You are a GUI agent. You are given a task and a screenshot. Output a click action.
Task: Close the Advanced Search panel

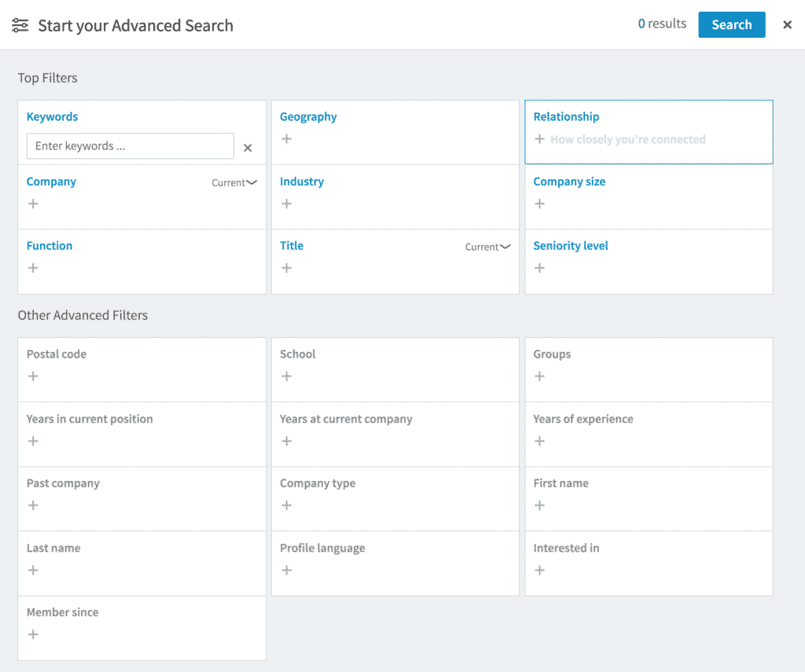click(x=787, y=24)
